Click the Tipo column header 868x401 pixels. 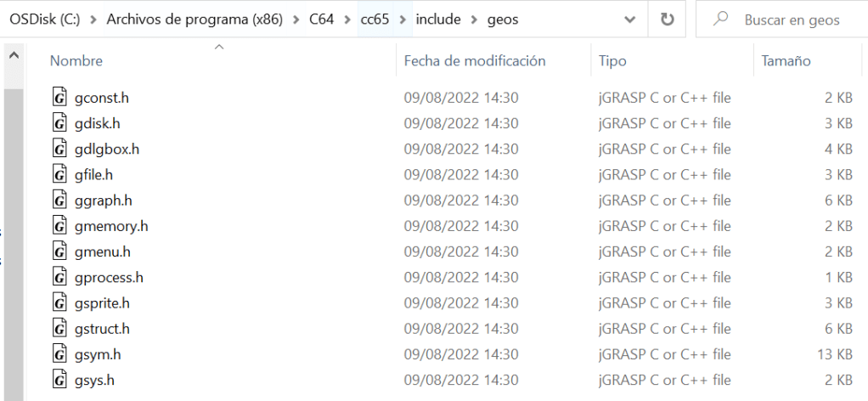[612, 61]
